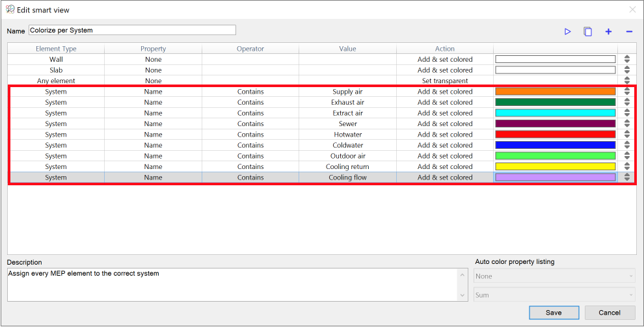644x327 pixels.
Task: Close the Edit smart view dialog
Action: [632, 10]
